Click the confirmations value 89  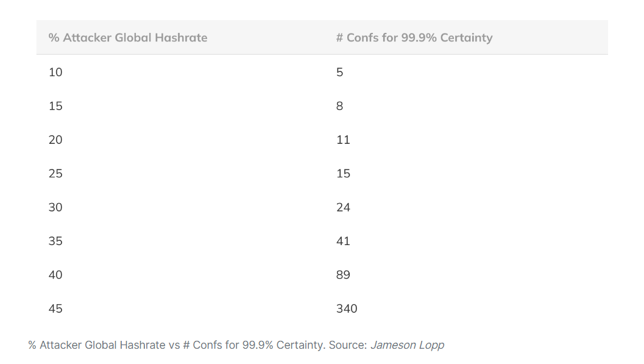click(344, 274)
